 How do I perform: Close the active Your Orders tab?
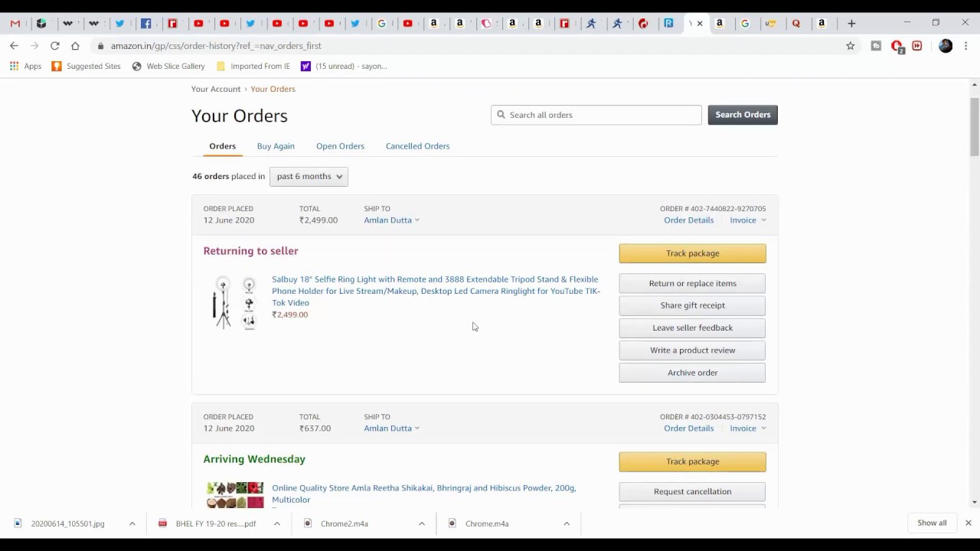point(700,24)
